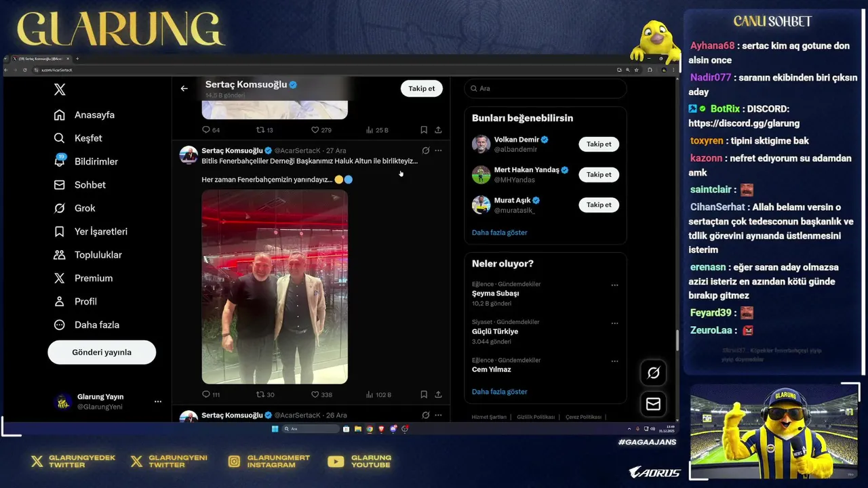This screenshot has width=868, height=488.
Task: Open more options on the 26 Ara post
Action: pos(438,415)
